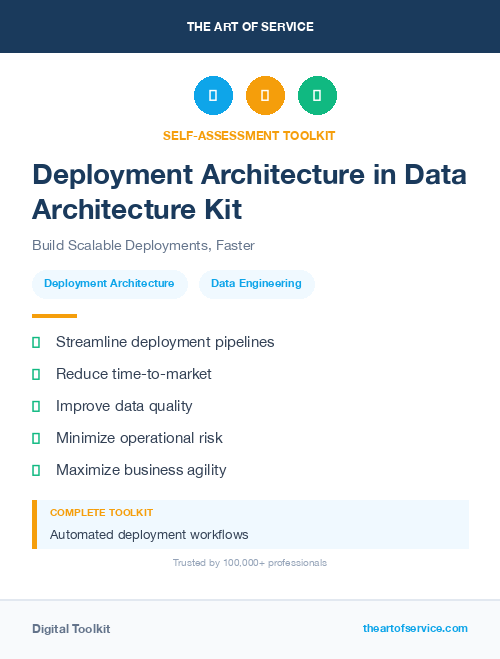
Task: Select the Deployment Architecture tag
Action: click(110, 284)
